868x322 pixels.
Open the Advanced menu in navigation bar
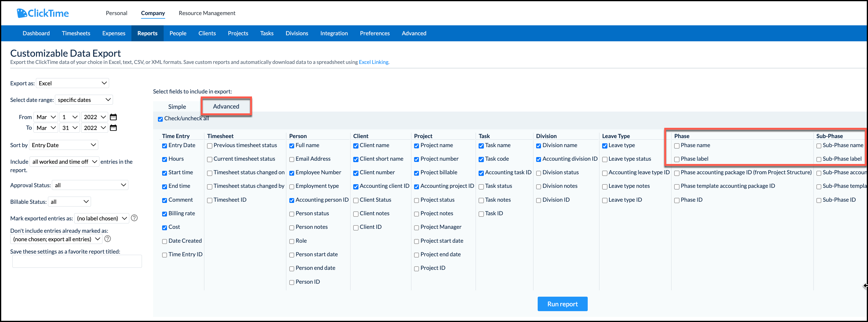(x=414, y=33)
